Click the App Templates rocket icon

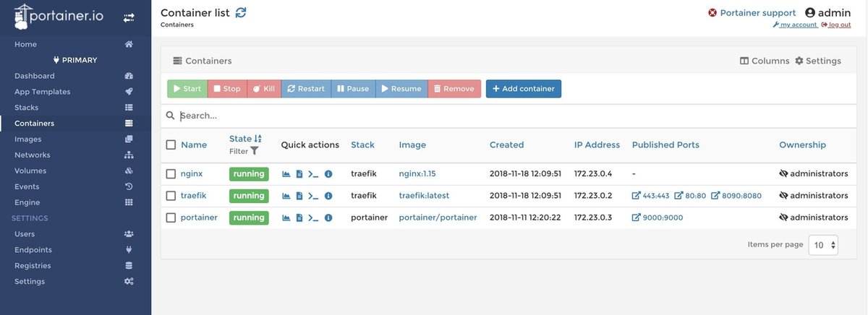click(129, 92)
